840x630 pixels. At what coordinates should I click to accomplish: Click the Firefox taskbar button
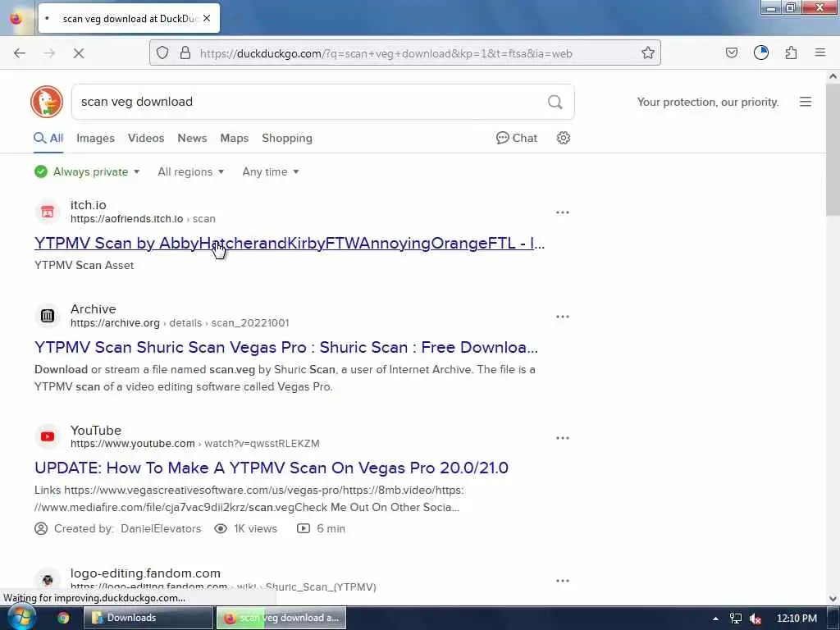tap(281, 618)
